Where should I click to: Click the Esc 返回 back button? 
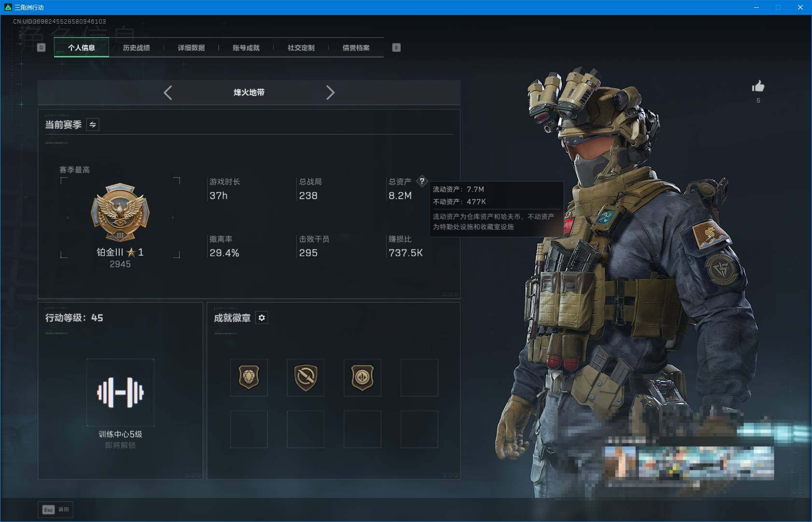click(56, 509)
